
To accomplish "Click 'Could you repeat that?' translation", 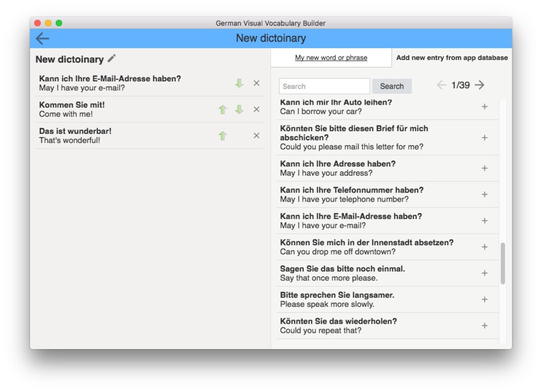I will coord(321,331).
